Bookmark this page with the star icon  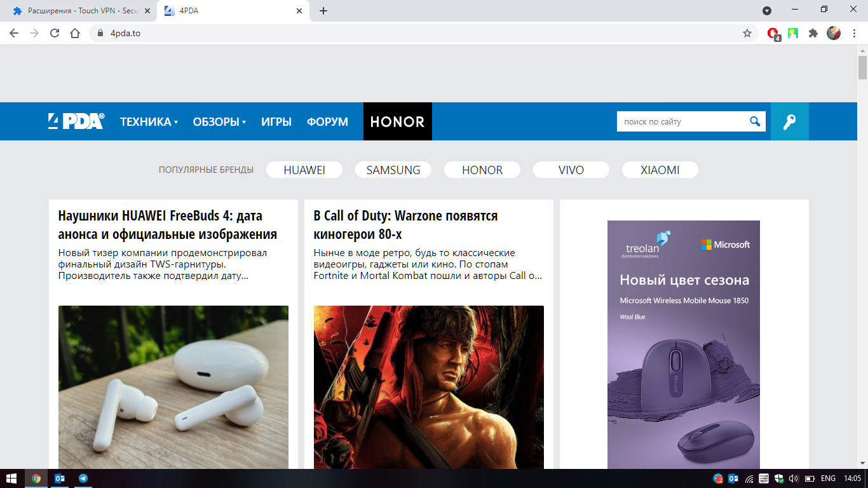[747, 33]
